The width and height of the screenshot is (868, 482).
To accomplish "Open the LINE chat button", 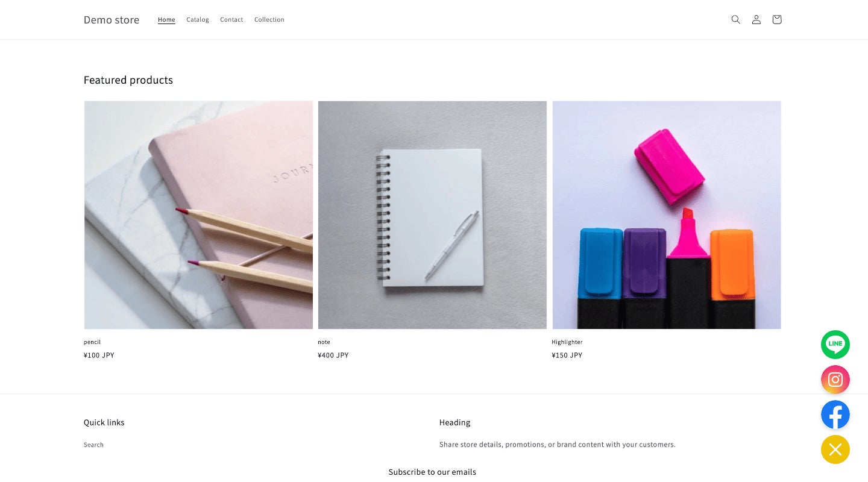I will (x=835, y=345).
